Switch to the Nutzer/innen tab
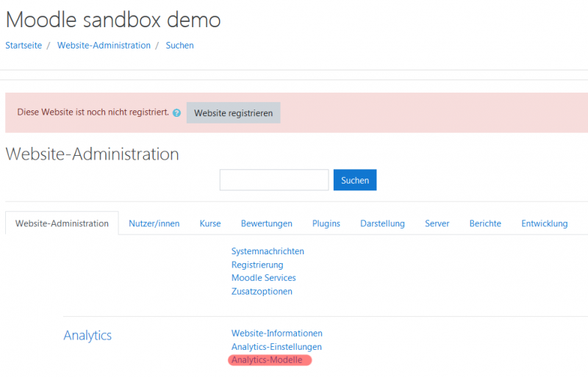 click(154, 223)
